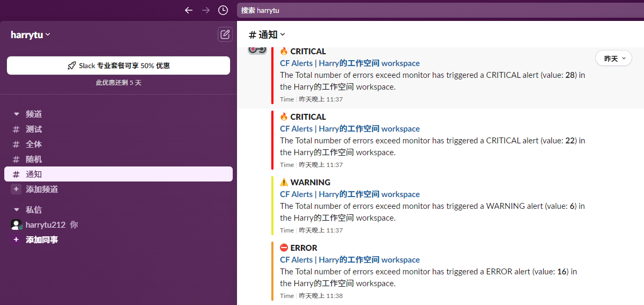Open harrytu workspace menu

point(31,34)
